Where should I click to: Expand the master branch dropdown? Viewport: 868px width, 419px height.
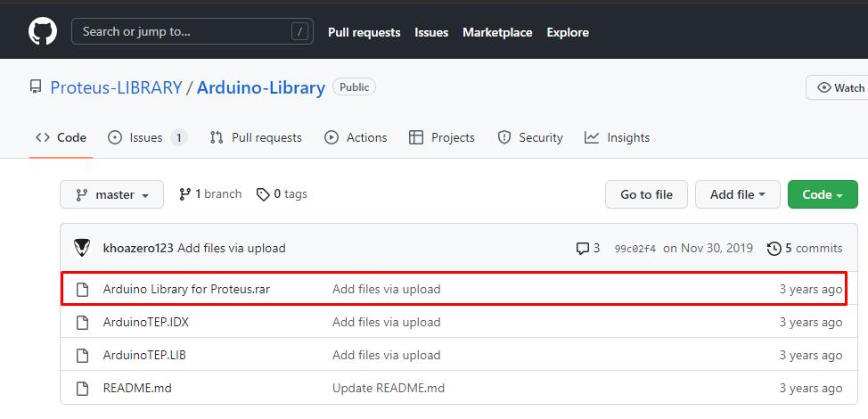pos(111,195)
